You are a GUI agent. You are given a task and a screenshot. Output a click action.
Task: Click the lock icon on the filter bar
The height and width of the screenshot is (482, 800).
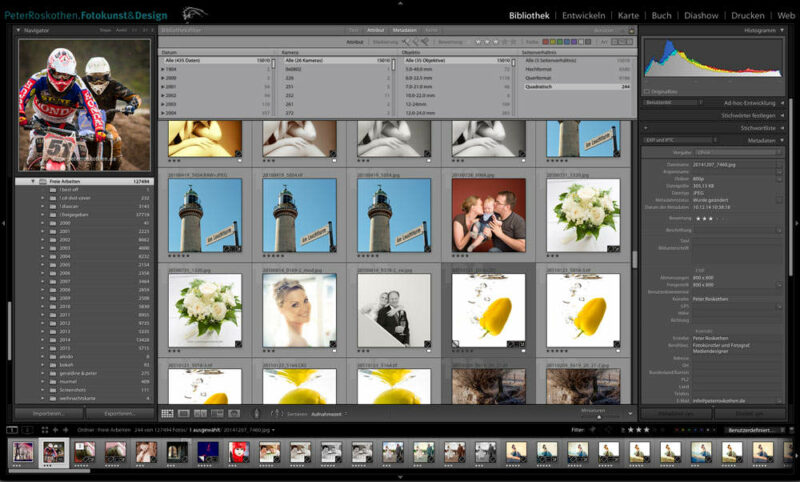[630, 30]
